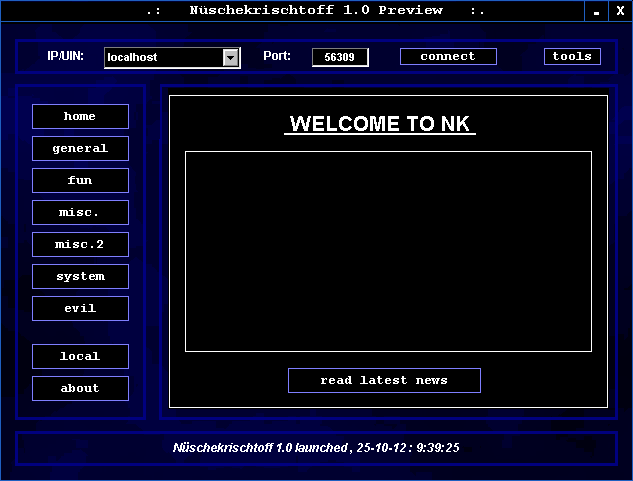The image size is (633, 481).
Task: Click the misc. menu button
Action: pos(80,213)
